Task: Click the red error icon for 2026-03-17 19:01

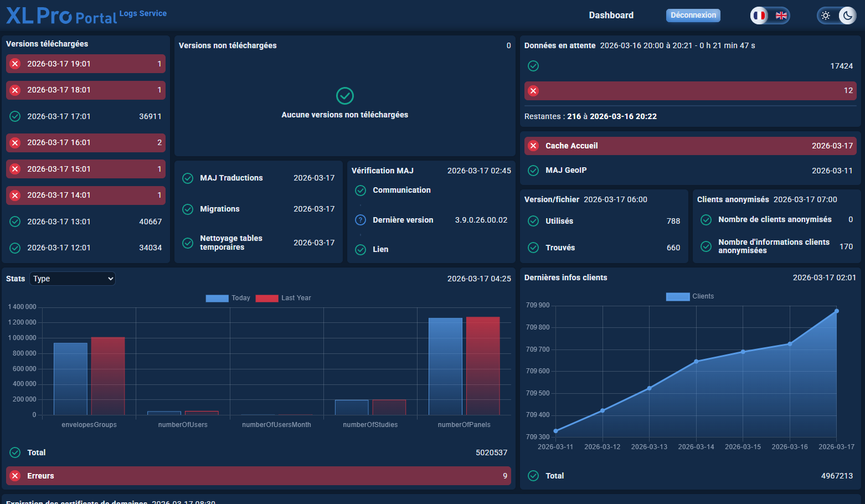Action: (x=16, y=64)
